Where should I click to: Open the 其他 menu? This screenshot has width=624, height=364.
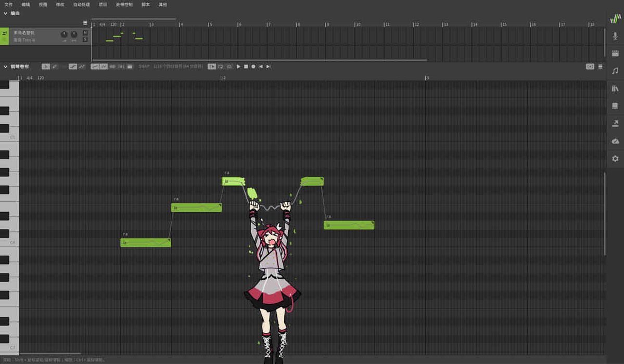point(163,4)
